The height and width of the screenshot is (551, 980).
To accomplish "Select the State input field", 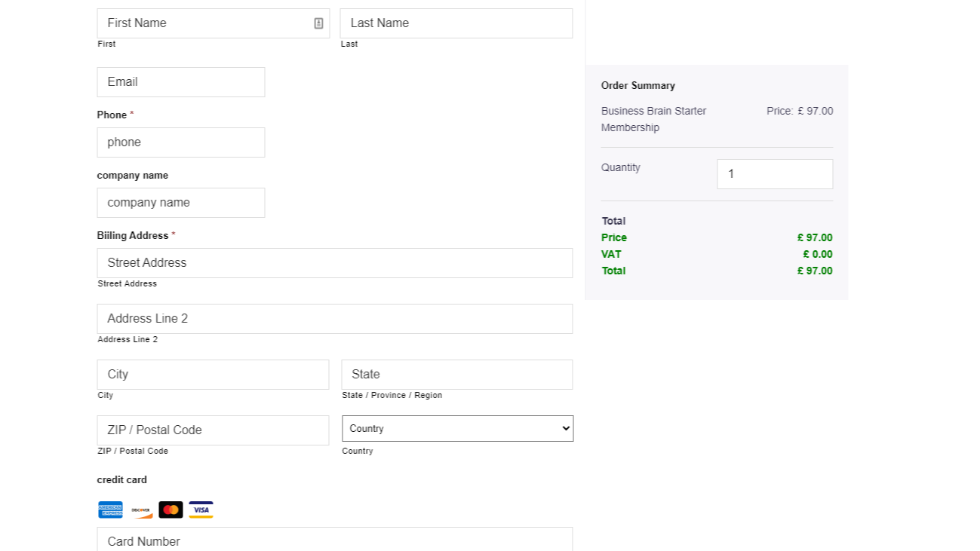I will pyautogui.click(x=457, y=375).
